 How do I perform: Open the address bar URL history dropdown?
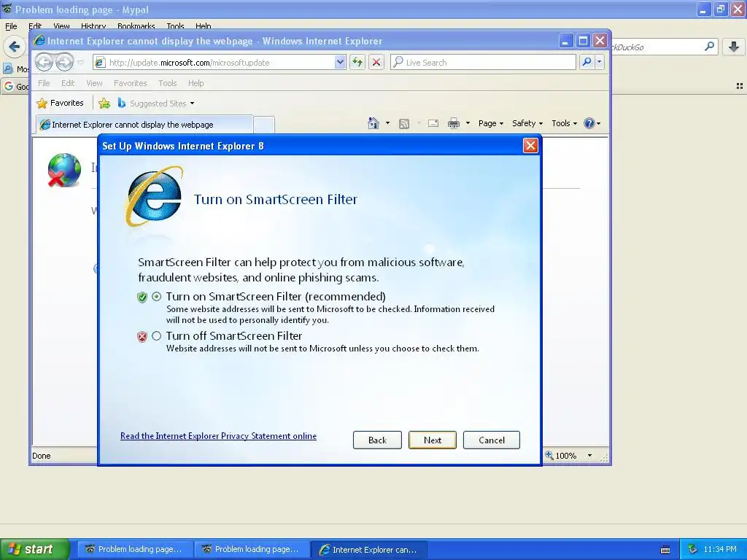pos(340,62)
